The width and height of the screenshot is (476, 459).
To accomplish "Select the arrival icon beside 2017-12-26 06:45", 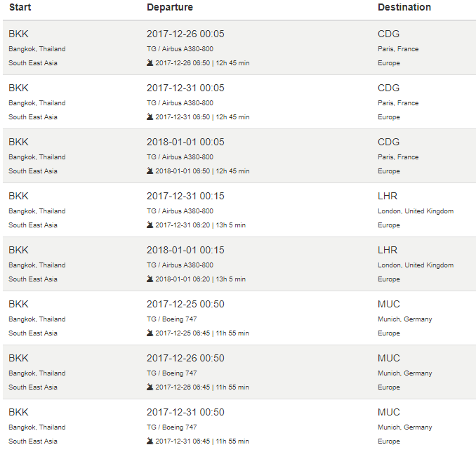I will (150, 387).
